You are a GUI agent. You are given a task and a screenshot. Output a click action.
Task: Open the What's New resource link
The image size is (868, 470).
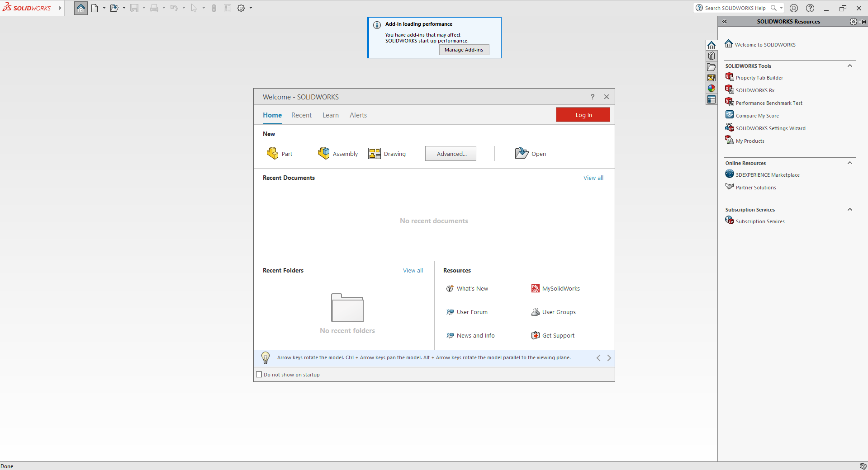[x=467, y=289]
